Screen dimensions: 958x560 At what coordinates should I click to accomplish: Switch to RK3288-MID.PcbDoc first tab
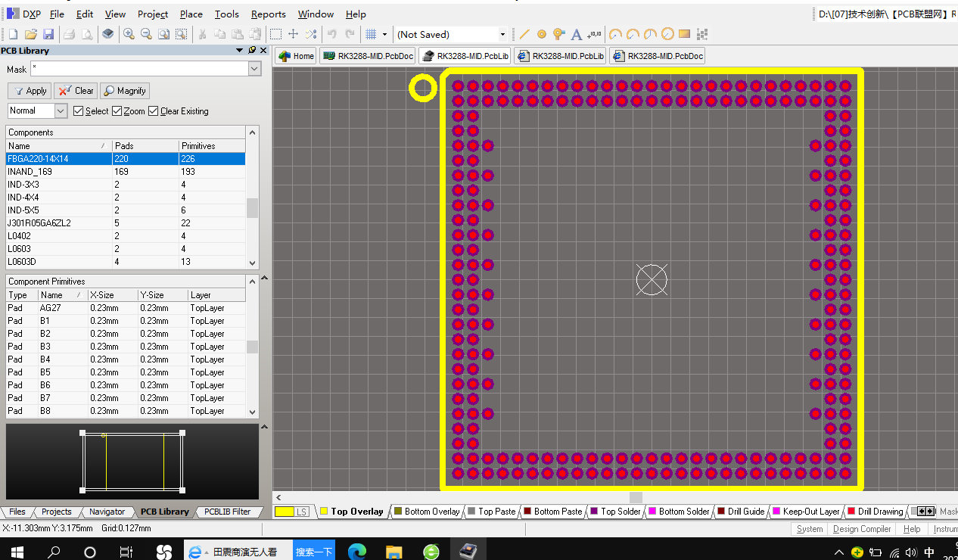click(368, 56)
